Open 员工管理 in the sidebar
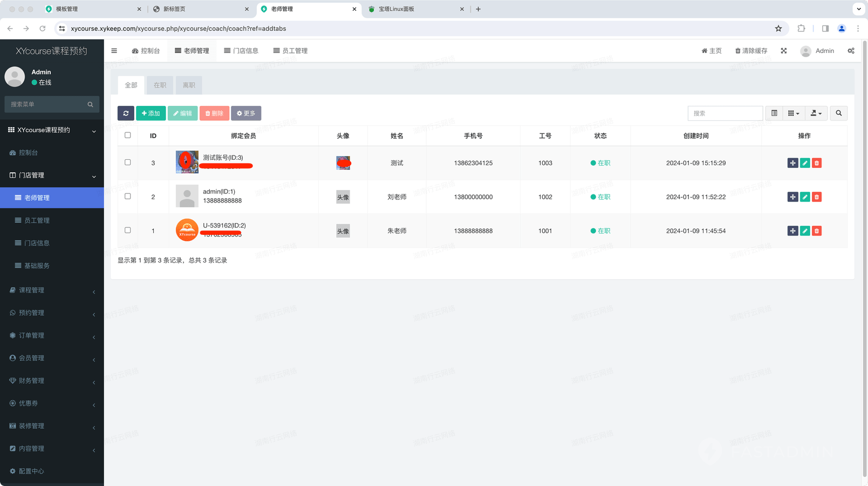 pos(37,220)
